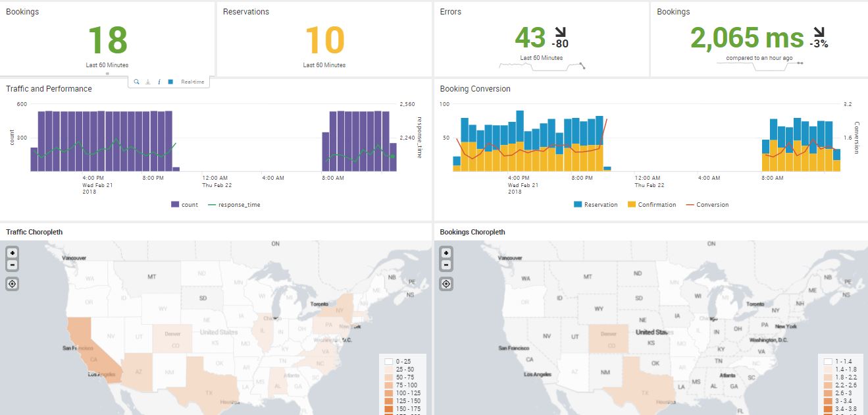868x415 pixels.
Task: Toggle the Reservation series in the legend
Action: 596,205
